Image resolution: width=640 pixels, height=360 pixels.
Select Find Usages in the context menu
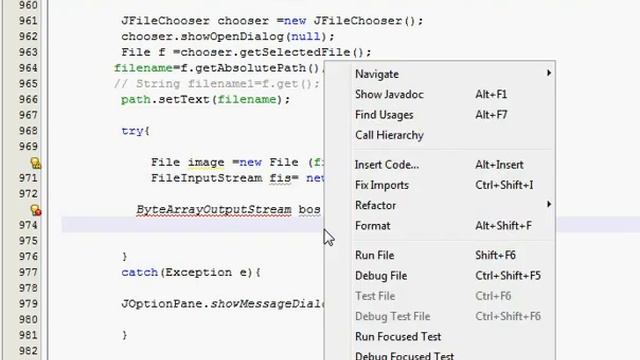440,115
